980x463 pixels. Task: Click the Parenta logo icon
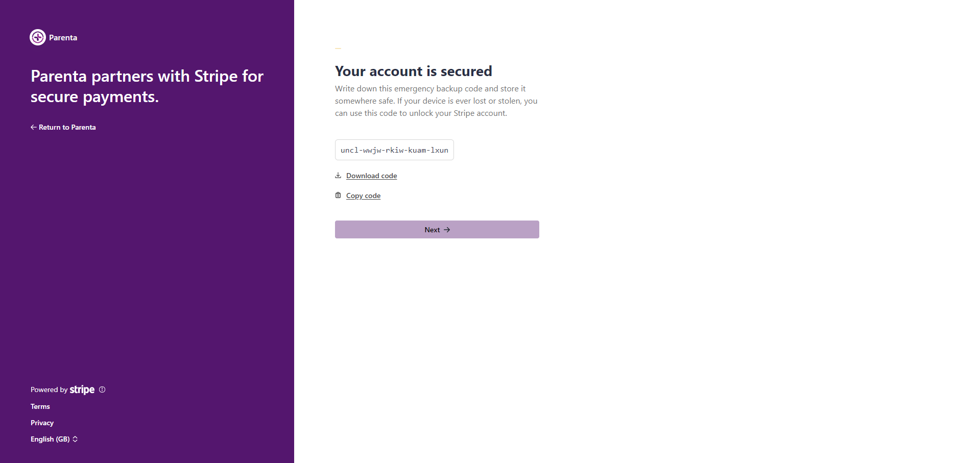point(38,37)
